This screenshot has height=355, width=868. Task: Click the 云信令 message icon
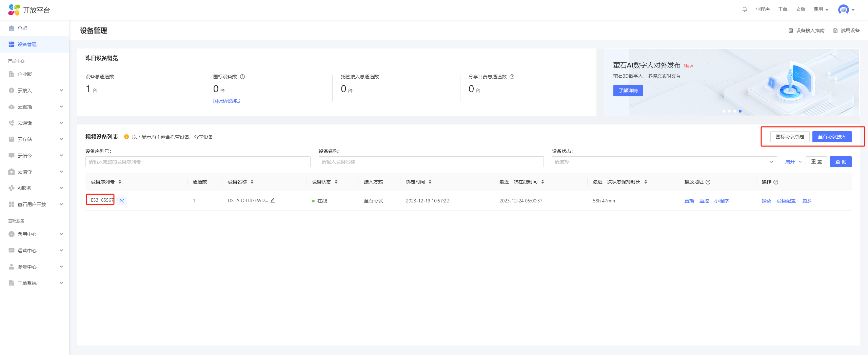click(12, 156)
